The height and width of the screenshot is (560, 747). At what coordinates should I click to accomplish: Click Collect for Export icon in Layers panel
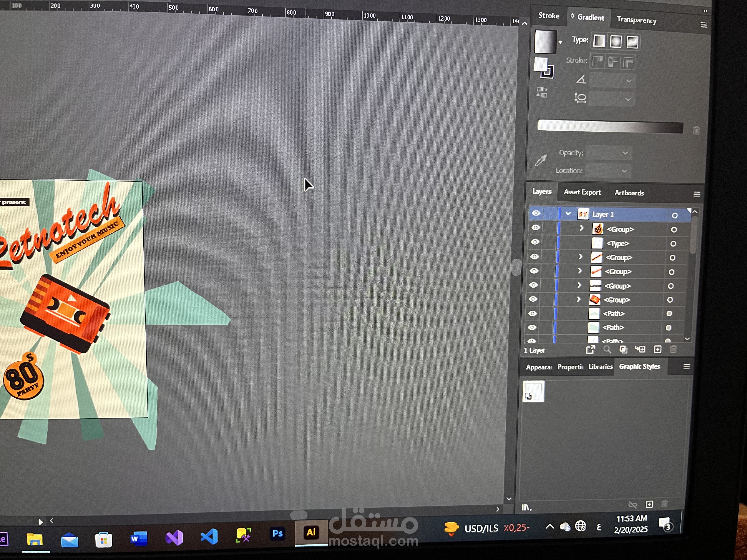(590, 350)
